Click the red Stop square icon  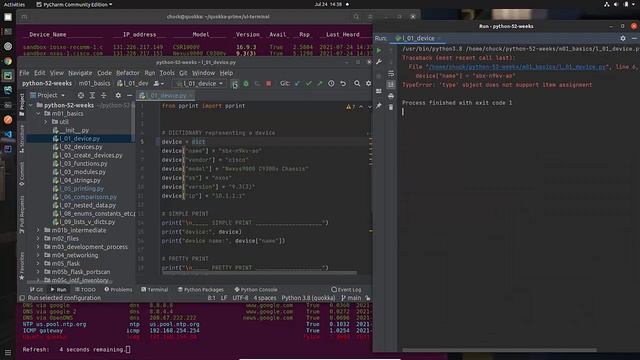click(x=269, y=83)
